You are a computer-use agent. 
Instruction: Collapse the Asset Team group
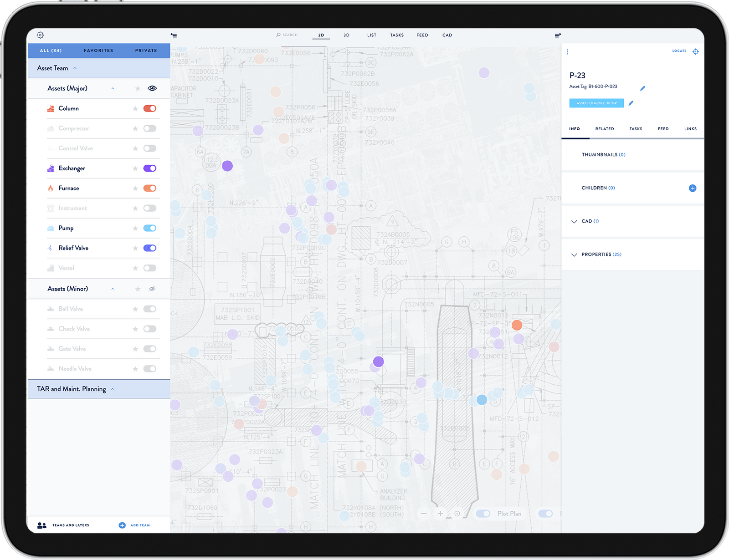[75, 68]
